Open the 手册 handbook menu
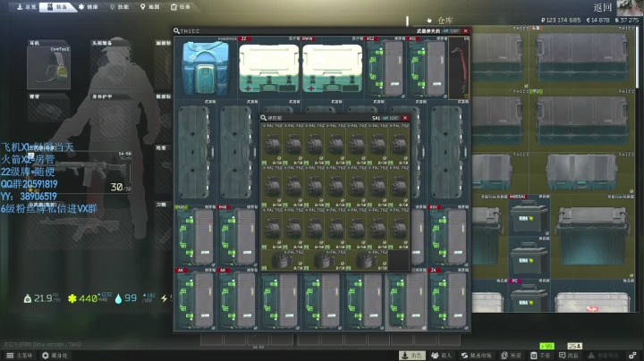Screen dimensions: 644x361 (x=540, y=356)
